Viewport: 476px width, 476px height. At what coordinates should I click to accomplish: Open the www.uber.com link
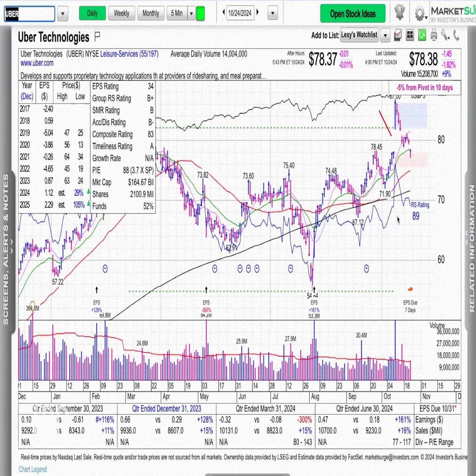(x=37, y=63)
